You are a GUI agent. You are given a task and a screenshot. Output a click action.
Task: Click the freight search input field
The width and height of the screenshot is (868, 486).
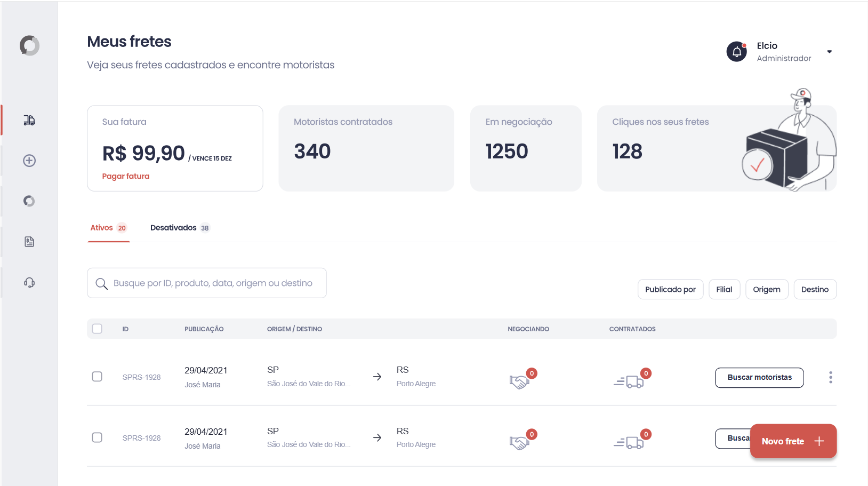click(212, 283)
